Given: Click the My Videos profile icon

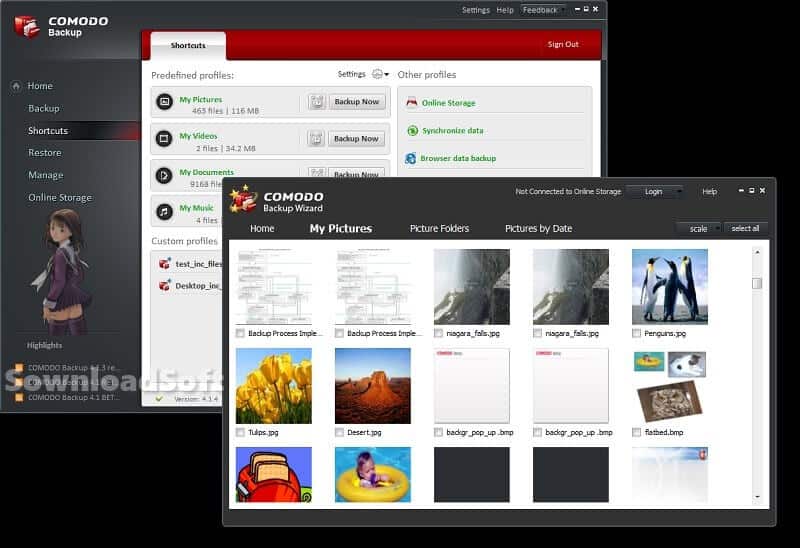Looking at the screenshot, I should (x=164, y=138).
